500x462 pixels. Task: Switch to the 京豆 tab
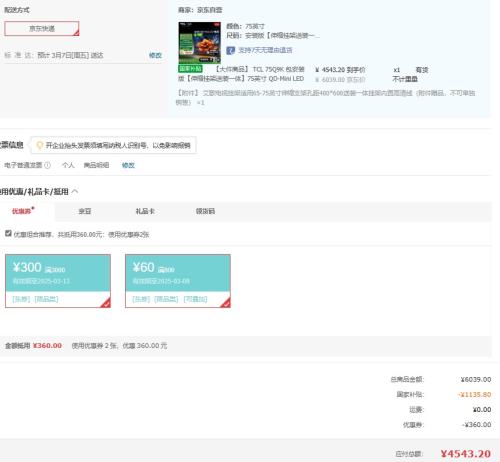click(85, 211)
